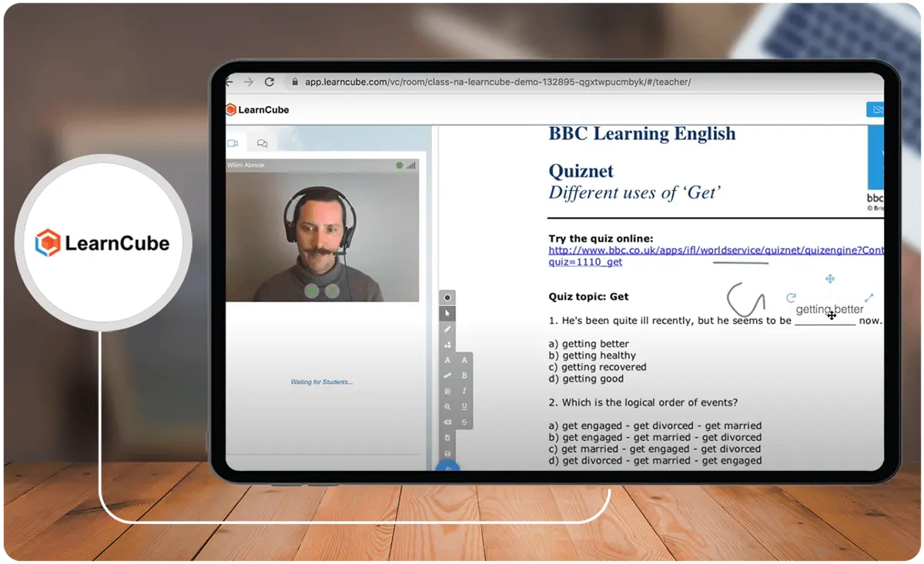This screenshot has height=564, width=924.
Task: Click 'Different uses of Get' subtitle
Action: (635, 192)
